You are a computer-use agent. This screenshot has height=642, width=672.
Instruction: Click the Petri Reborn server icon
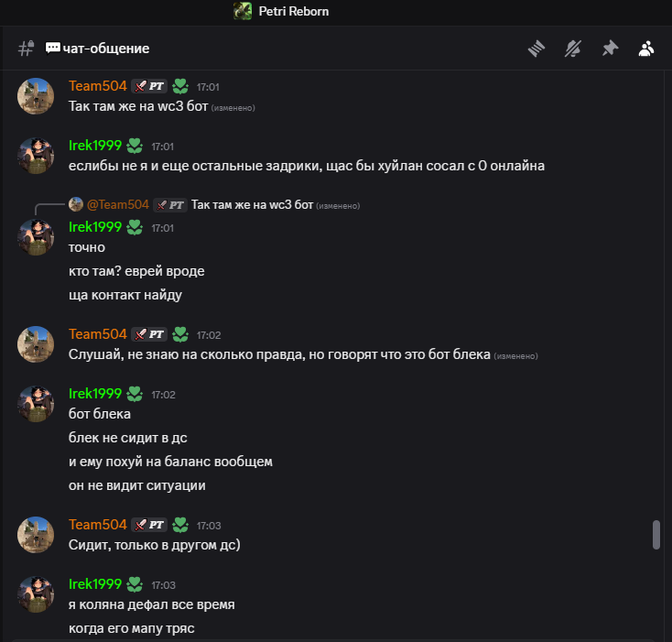point(243,11)
